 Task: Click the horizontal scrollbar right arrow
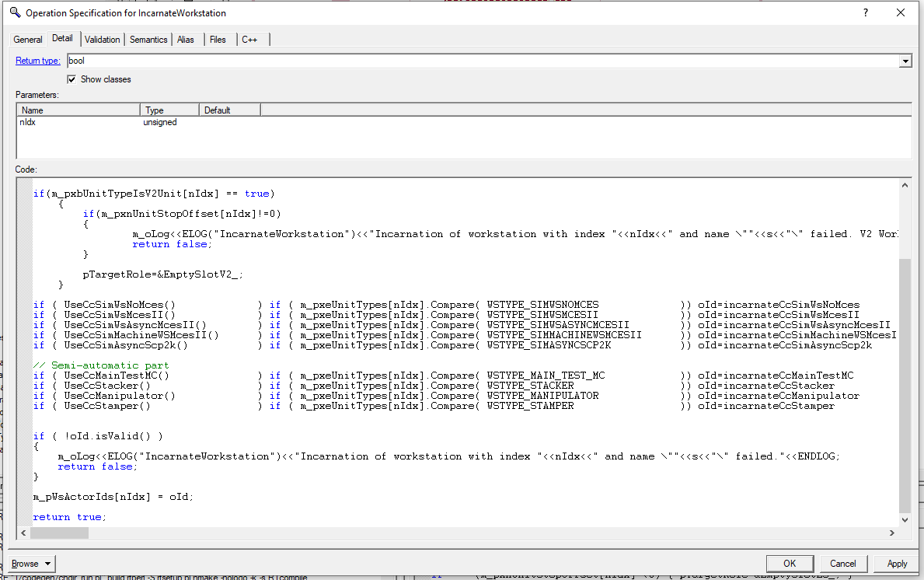tap(892, 533)
